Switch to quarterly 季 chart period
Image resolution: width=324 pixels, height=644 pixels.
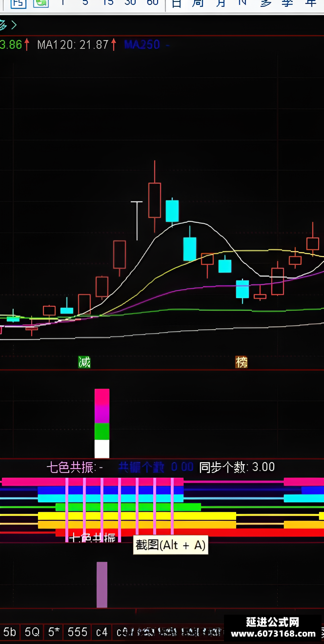point(288,3)
